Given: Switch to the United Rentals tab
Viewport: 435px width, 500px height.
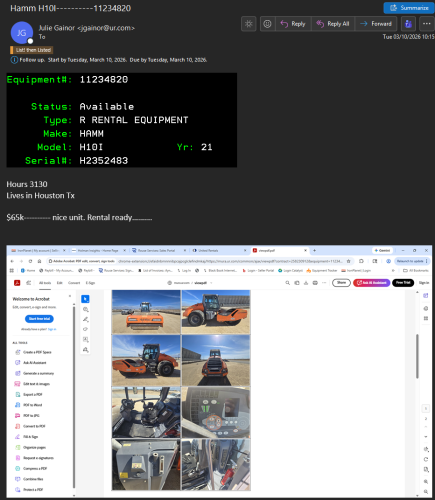Looking at the screenshot, I should click(x=219, y=250).
